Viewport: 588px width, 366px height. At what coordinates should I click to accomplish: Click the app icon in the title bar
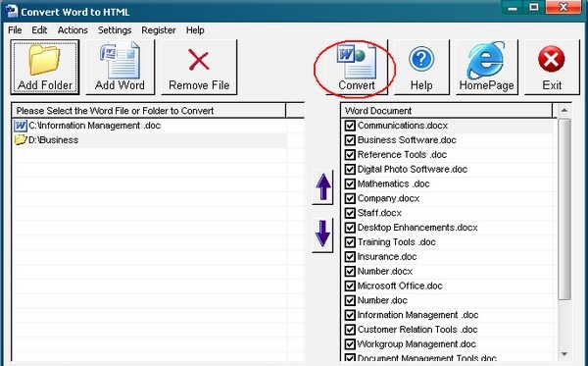click(x=11, y=12)
